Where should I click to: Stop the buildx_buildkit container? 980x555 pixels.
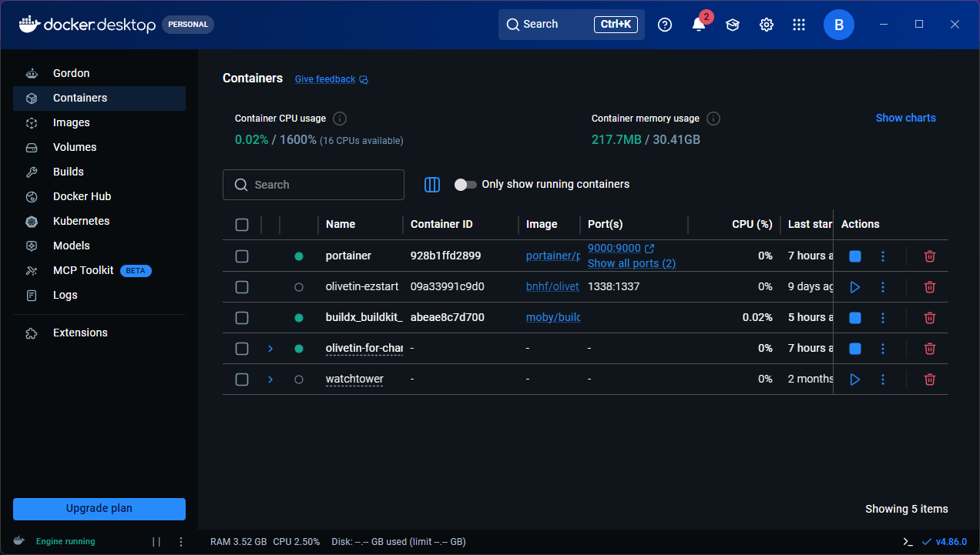[x=855, y=318]
